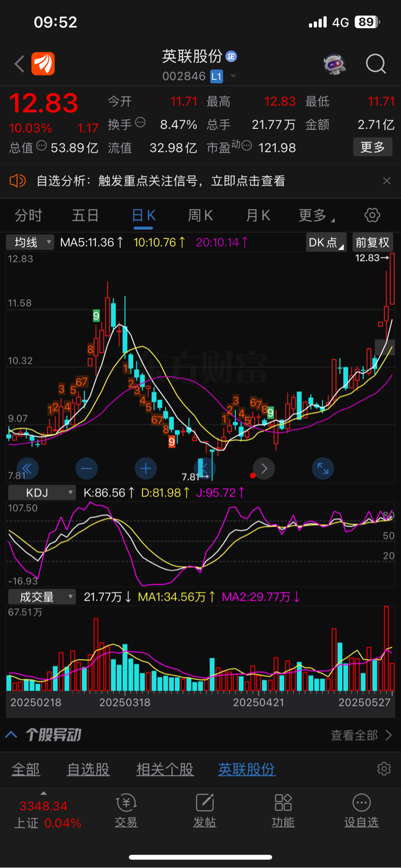This screenshot has height=868, width=401.
Task: Open the 功能 functions icon
Action: pos(283,811)
